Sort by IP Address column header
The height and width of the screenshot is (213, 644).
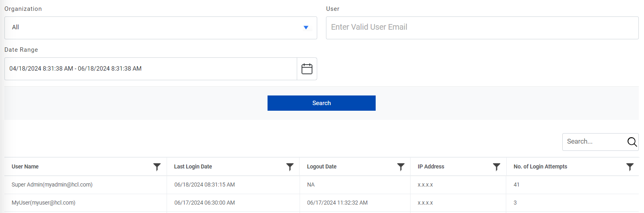click(431, 167)
